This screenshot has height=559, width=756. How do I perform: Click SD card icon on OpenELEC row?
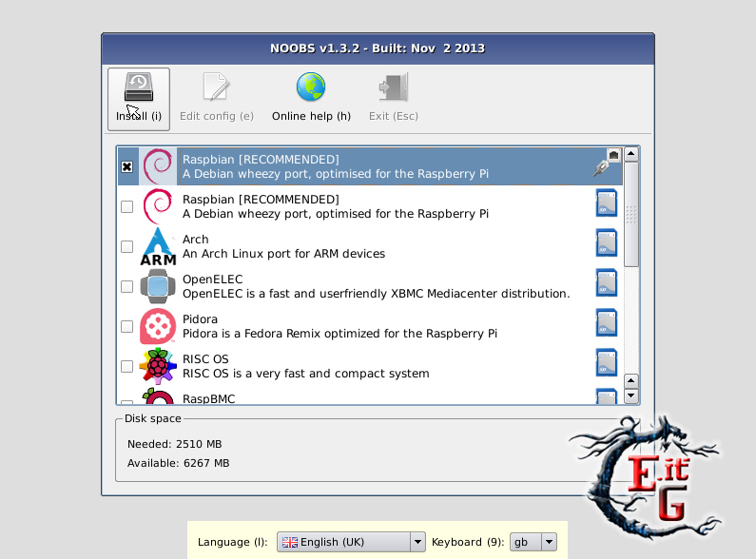[607, 283]
